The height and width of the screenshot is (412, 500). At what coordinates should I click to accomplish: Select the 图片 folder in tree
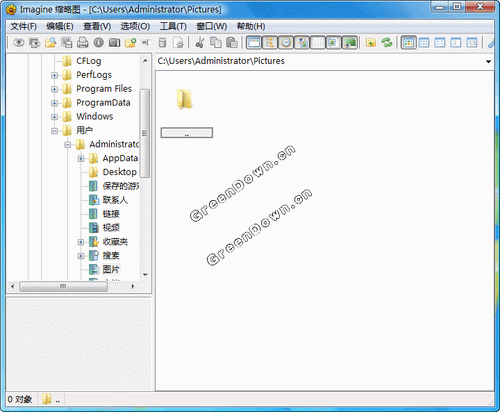click(x=111, y=269)
